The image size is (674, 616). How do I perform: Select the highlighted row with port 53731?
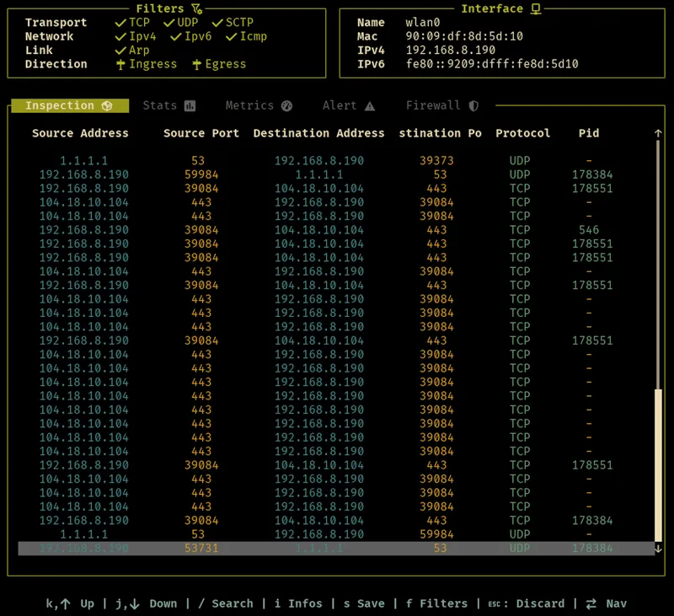pos(336,549)
